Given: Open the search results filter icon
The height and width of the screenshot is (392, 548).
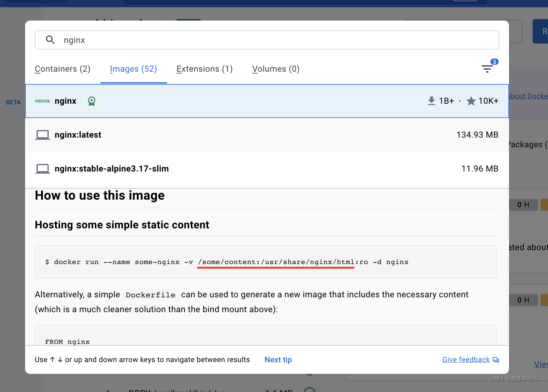Looking at the screenshot, I should tap(487, 69).
